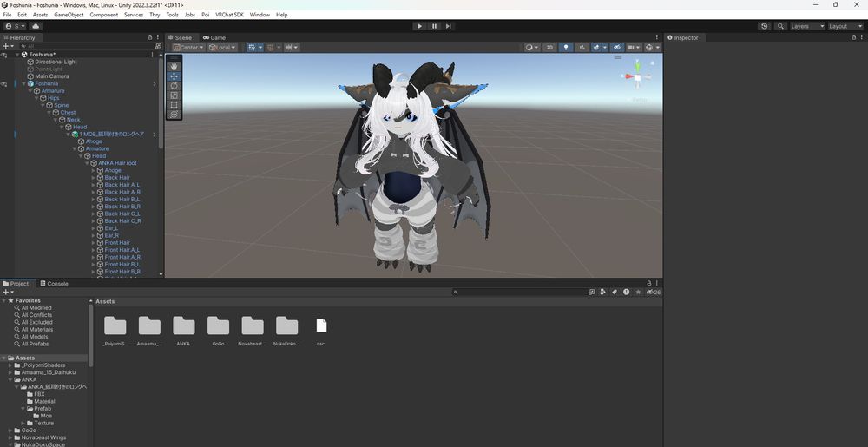868x447 pixels.
Task: Open Search by Label filter icon
Action: coord(615,292)
